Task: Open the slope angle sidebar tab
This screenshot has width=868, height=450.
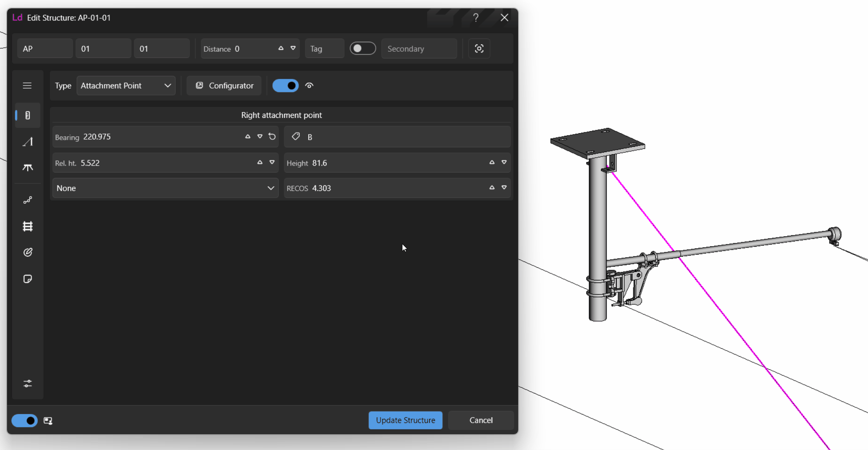Action: point(28,142)
